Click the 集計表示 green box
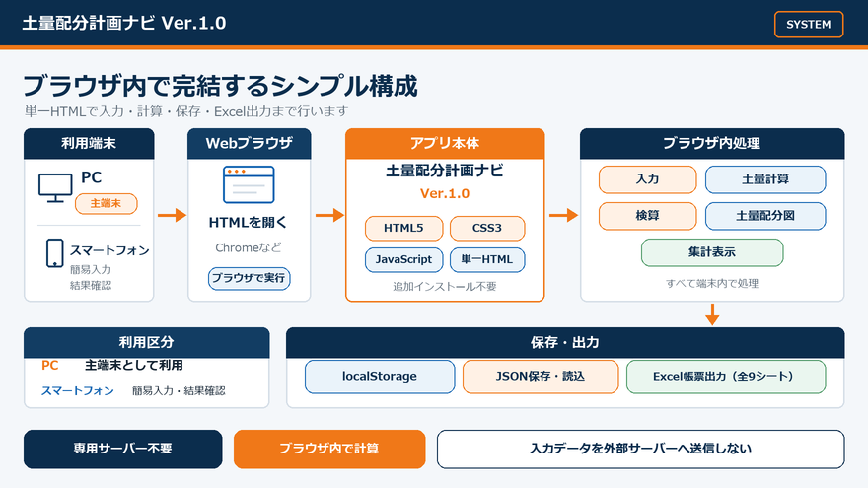The image size is (868, 488). [x=712, y=252]
